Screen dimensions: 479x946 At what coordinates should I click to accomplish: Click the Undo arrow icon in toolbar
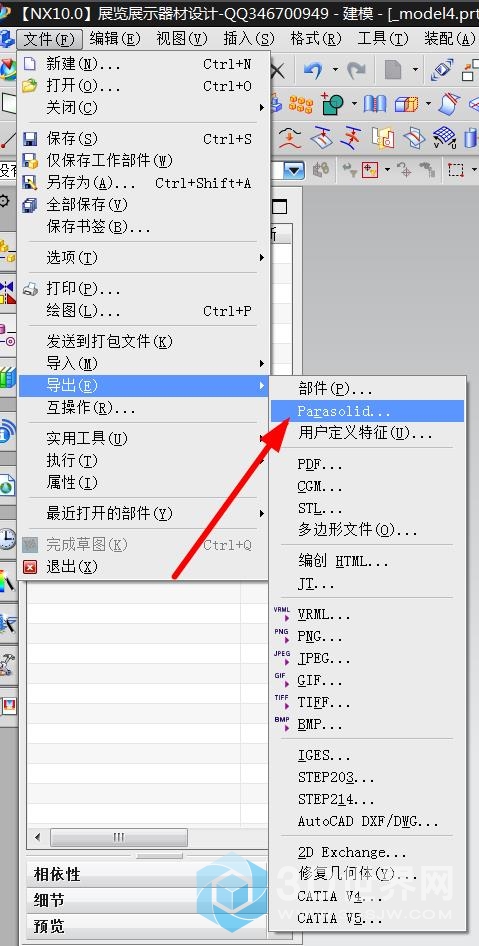pyautogui.click(x=312, y=71)
